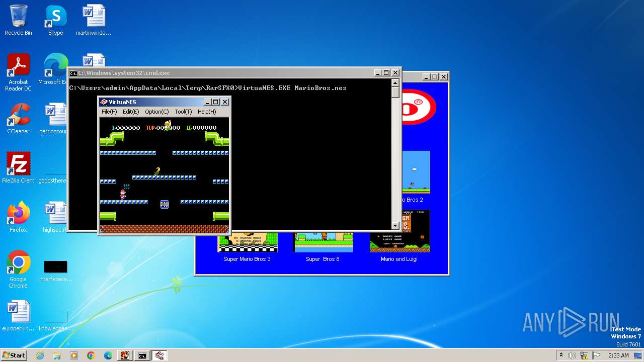Viewport: 644px width, 362px height.
Task: Open Windows Media Player taskbar icon
Action: click(74, 355)
